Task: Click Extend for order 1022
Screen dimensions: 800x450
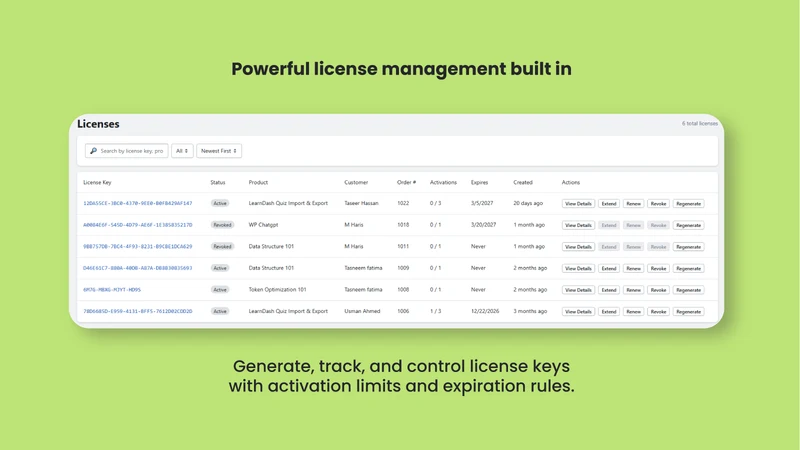Action: pyautogui.click(x=609, y=204)
